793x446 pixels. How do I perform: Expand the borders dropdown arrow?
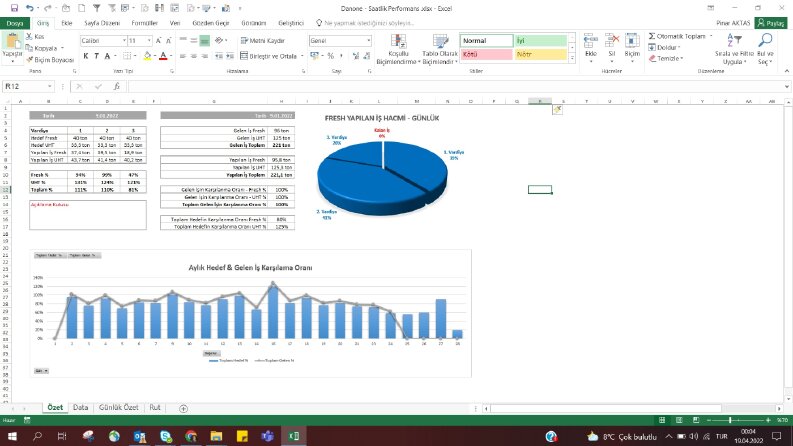click(135, 56)
